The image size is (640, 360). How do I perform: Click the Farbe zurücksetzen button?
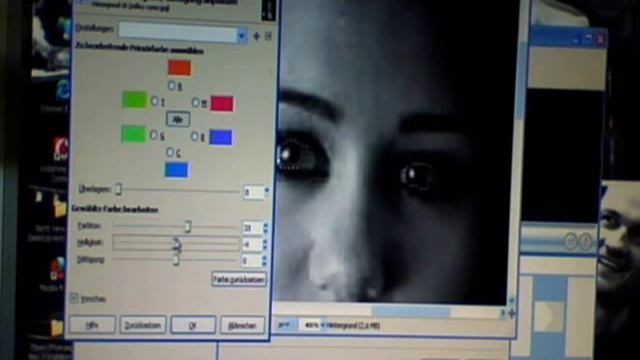(239, 280)
